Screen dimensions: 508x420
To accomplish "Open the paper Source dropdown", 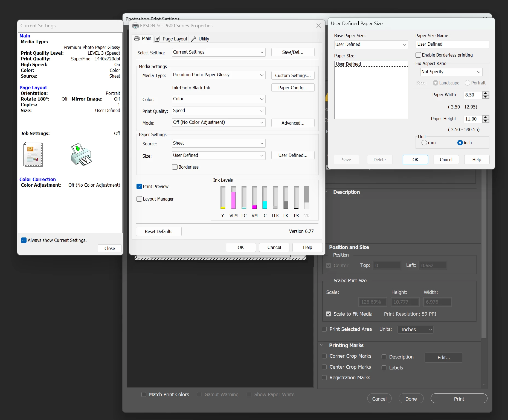I will 219,143.
